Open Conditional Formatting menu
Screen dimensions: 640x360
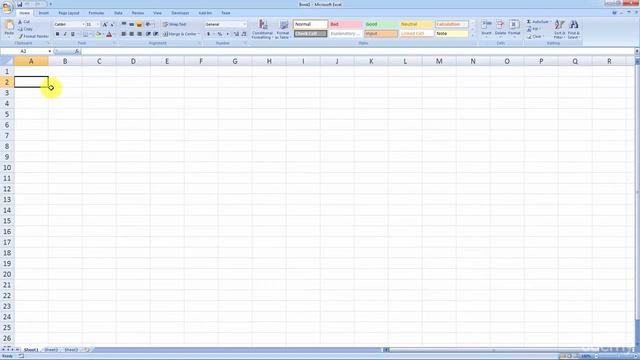[262, 29]
